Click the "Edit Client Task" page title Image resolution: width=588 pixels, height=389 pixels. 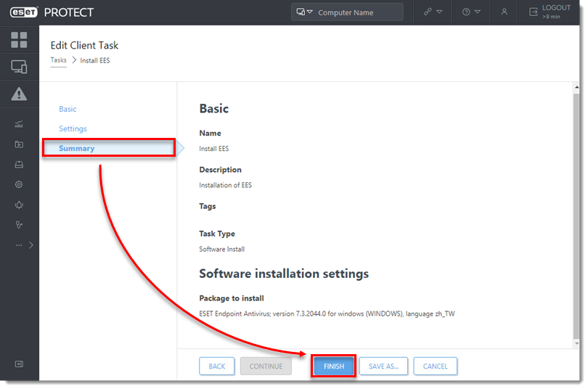(x=84, y=45)
